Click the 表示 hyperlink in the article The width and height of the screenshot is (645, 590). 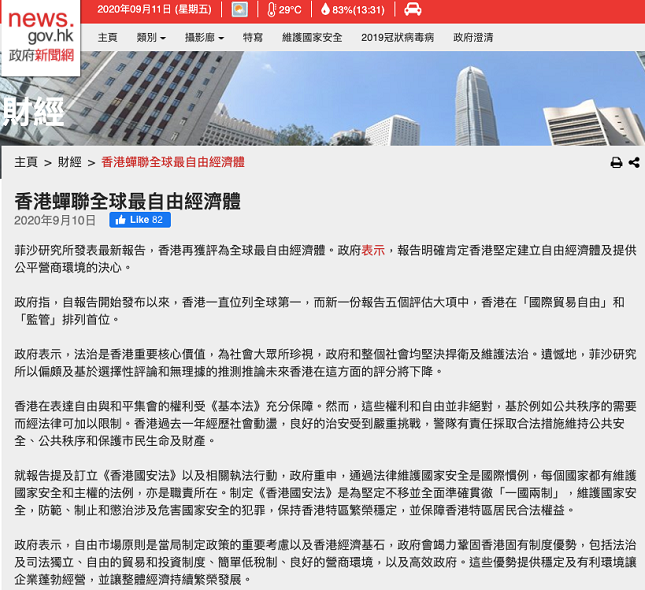(x=373, y=250)
